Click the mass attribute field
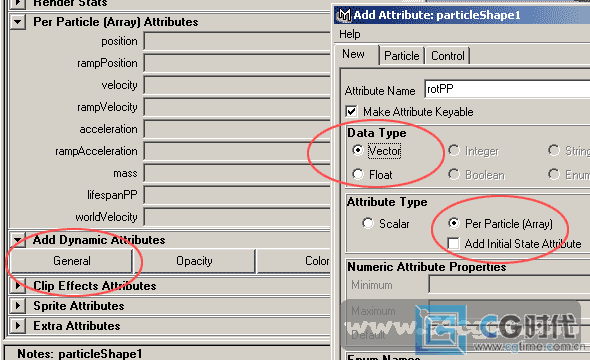The image size is (590, 360). 237,173
